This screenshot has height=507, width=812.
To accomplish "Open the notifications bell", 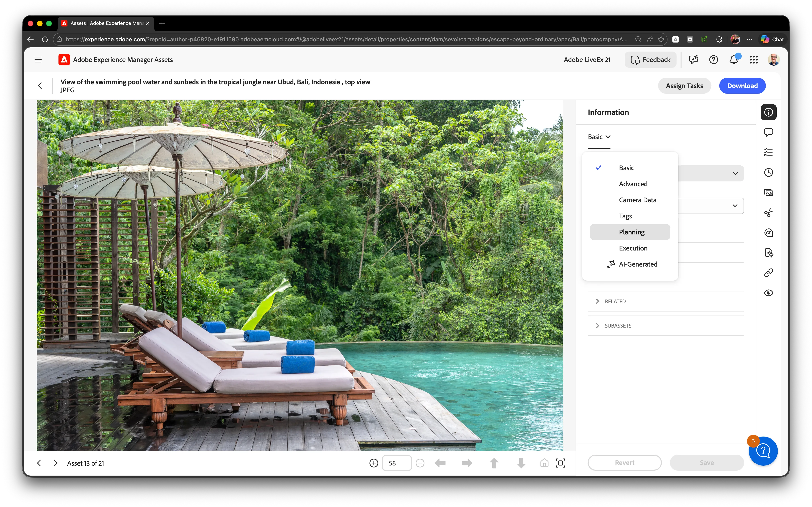I will [x=734, y=60].
